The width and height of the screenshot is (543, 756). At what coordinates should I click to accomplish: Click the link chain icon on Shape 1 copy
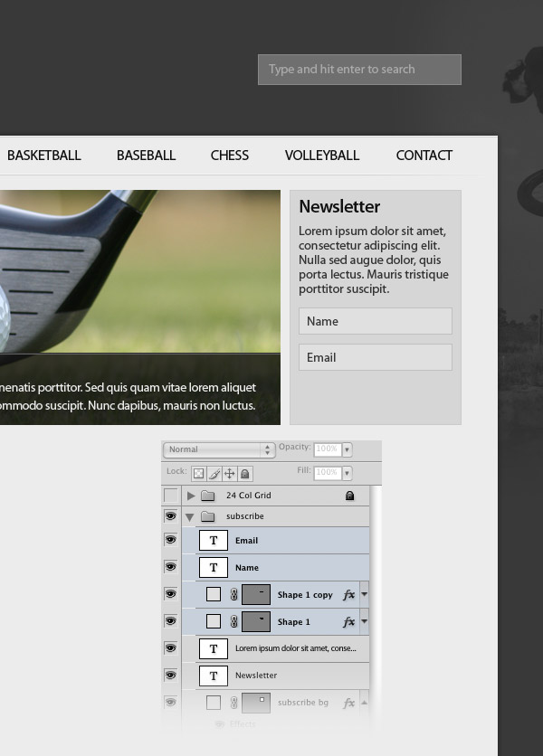(x=234, y=594)
